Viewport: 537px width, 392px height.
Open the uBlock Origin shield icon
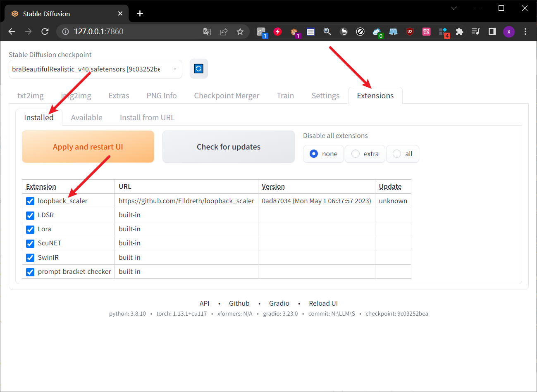coord(410,31)
